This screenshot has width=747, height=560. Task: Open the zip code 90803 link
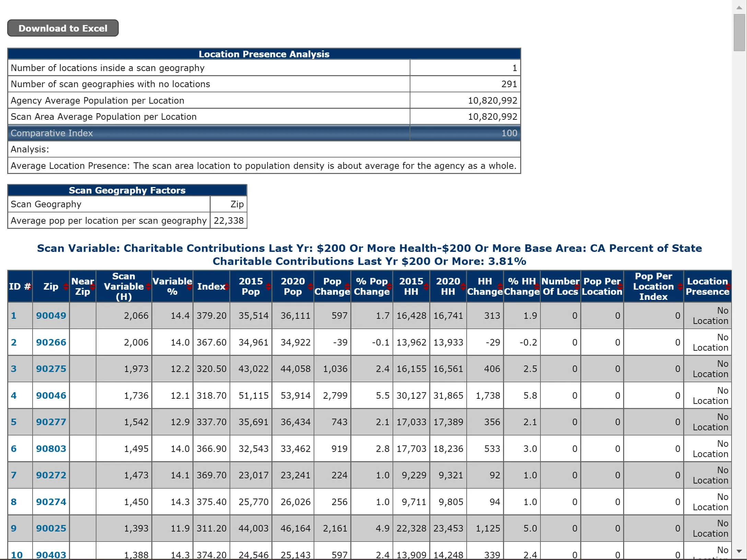click(51, 448)
